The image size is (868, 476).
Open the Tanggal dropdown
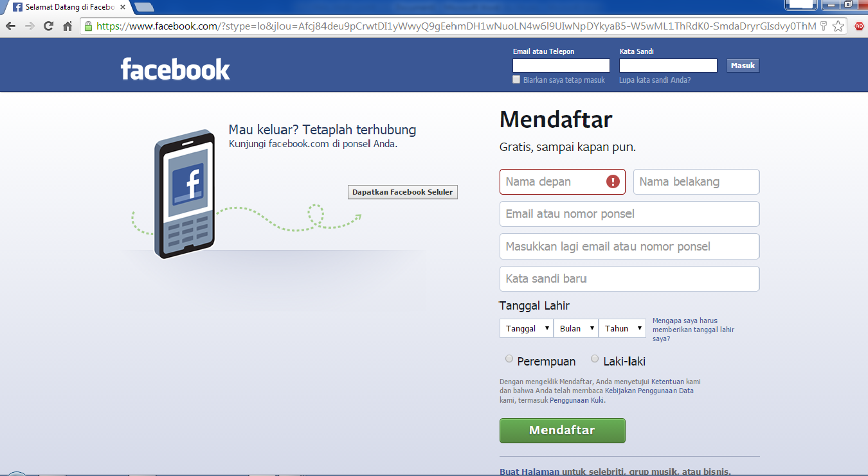coord(526,328)
